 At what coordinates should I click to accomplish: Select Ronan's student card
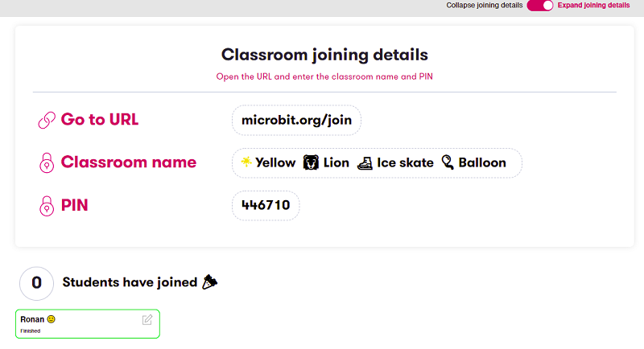tap(89, 324)
